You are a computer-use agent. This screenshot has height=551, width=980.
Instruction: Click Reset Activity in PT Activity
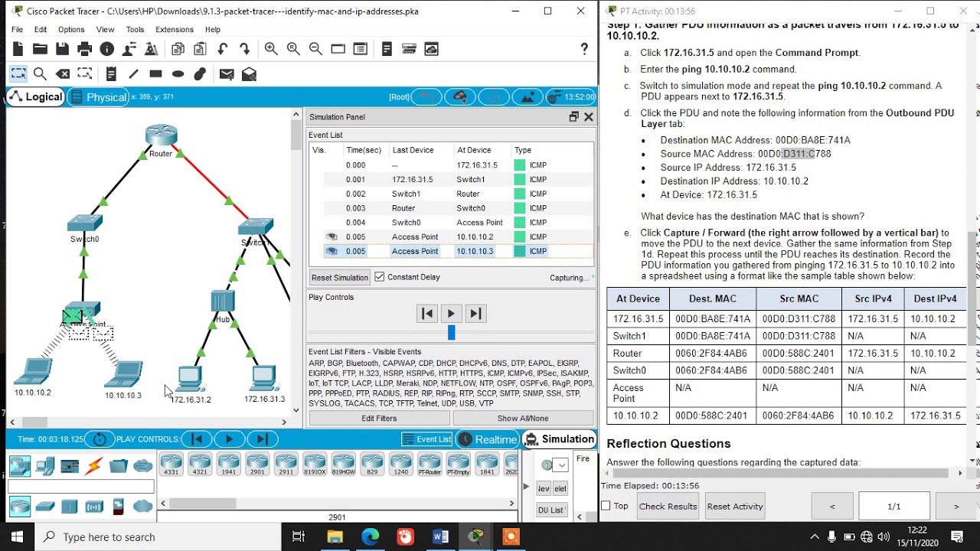pyautogui.click(x=735, y=506)
